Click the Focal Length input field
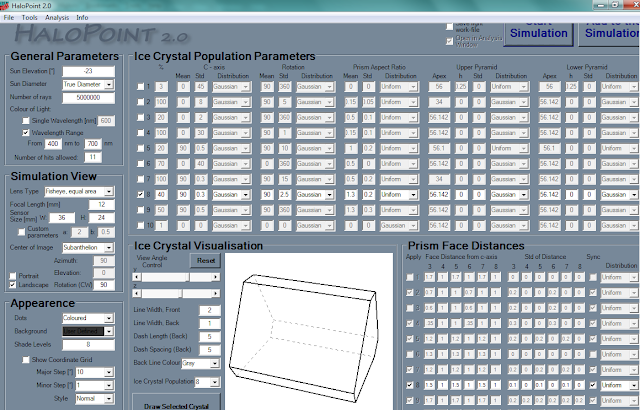This screenshot has width=640, height=410. pos(101,204)
